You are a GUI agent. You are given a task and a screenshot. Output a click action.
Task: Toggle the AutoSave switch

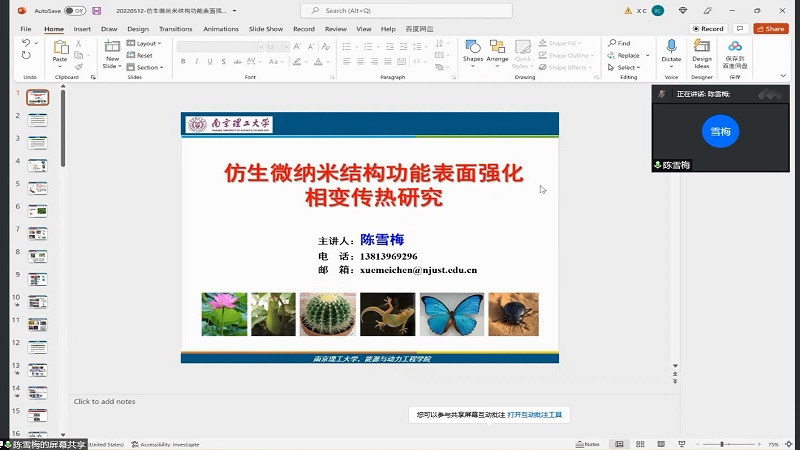pos(75,10)
